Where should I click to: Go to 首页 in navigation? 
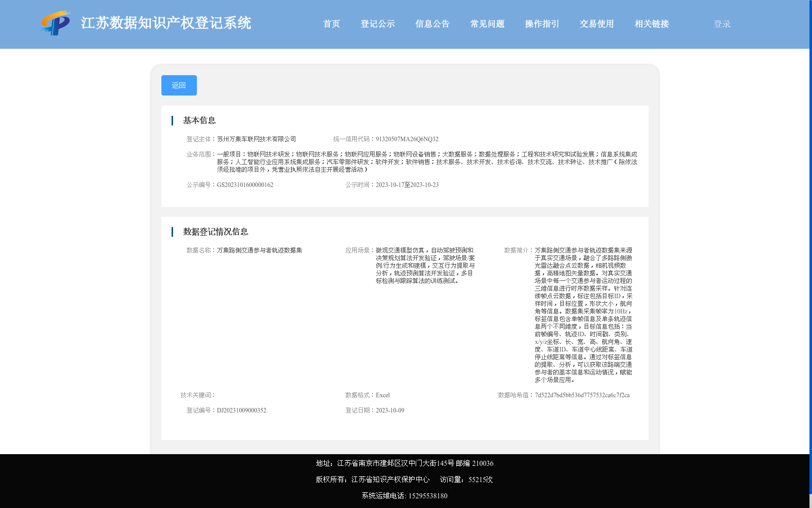(x=331, y=24)
